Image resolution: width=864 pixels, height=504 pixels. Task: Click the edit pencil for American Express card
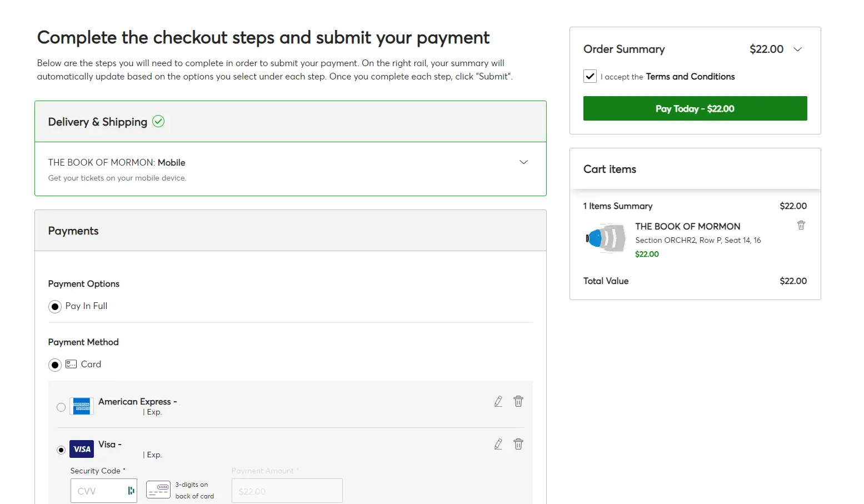[498, 401]
